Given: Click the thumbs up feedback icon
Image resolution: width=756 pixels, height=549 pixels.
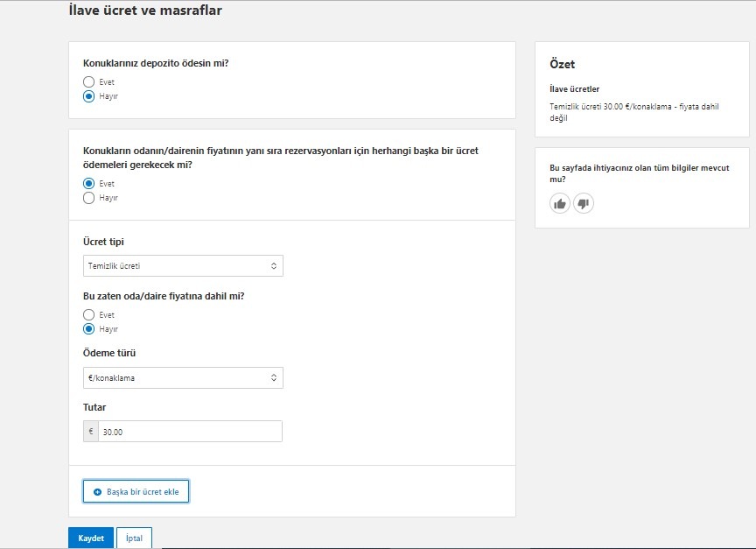Looking at the screenshot, I should tap(560, 204).
